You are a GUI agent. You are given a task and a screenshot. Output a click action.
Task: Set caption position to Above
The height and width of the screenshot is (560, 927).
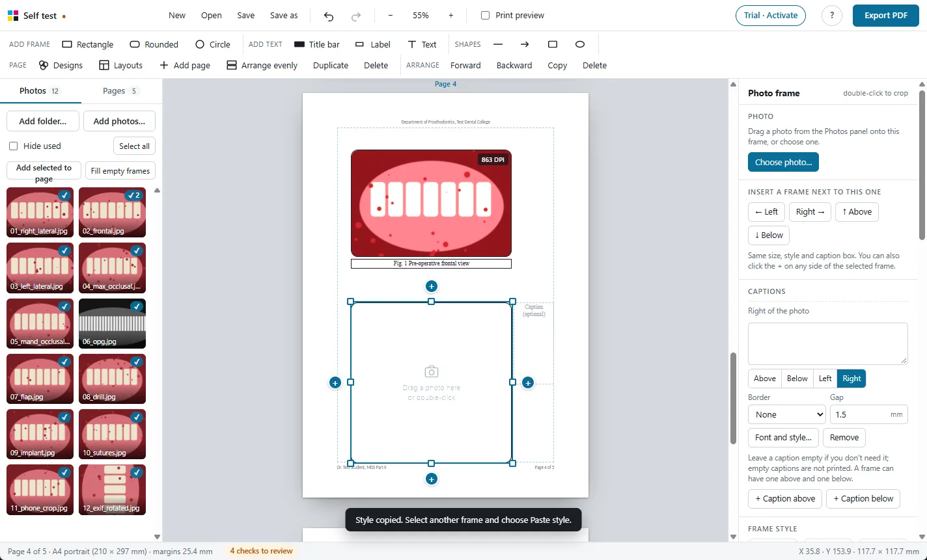click(765, 379)
